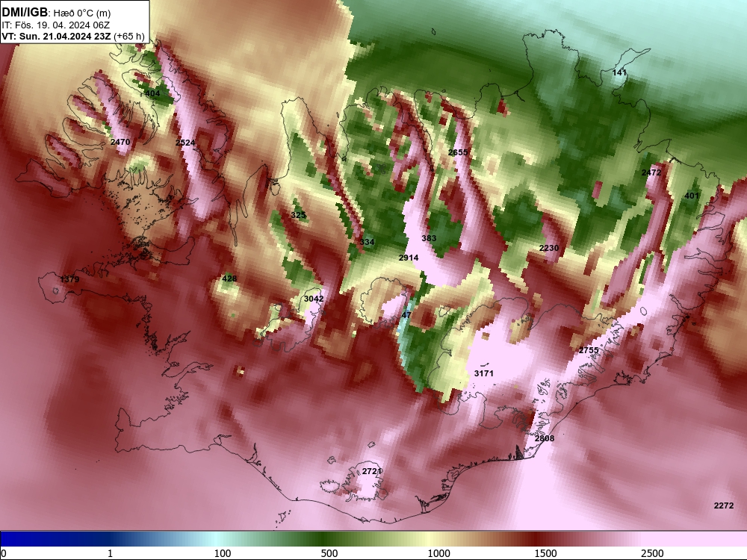The height and width of the screenshot is (560, 747).
Task: Click the 3171 map value label
Action: [x=483, y=373]
